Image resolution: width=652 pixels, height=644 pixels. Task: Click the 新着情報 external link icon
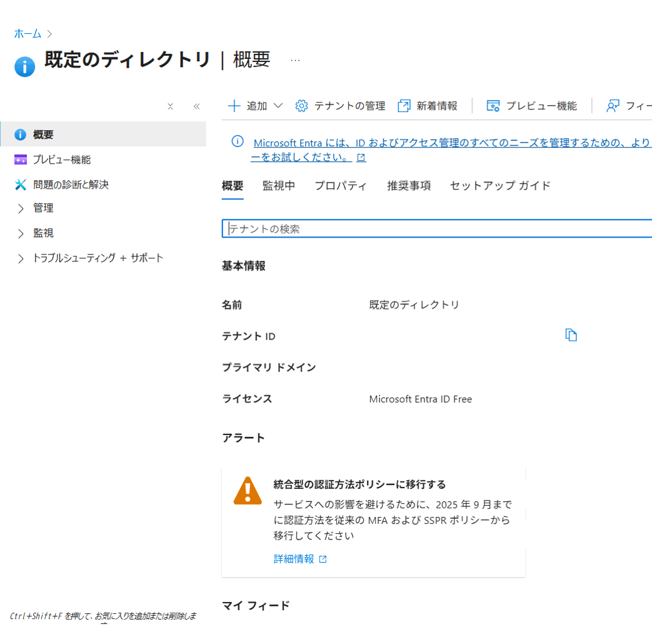pos(404,106)
